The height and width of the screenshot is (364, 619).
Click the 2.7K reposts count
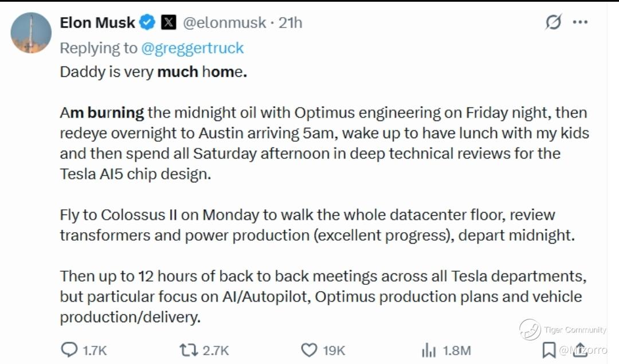[x=216, y=349]
